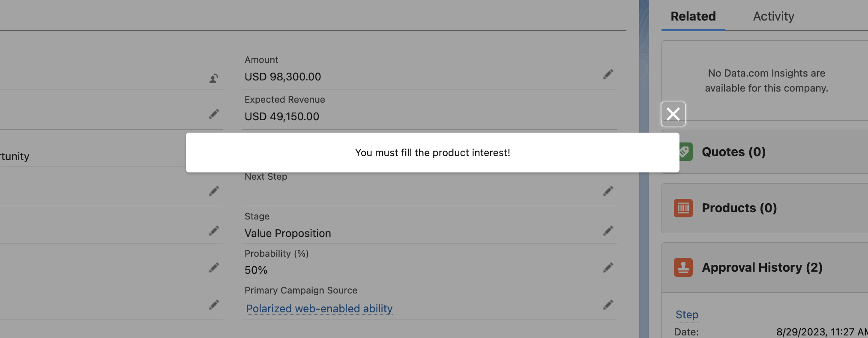Click the Value Proposition stage value
Image resolution: width=868 pixels, height=338 pixels.
287,233
